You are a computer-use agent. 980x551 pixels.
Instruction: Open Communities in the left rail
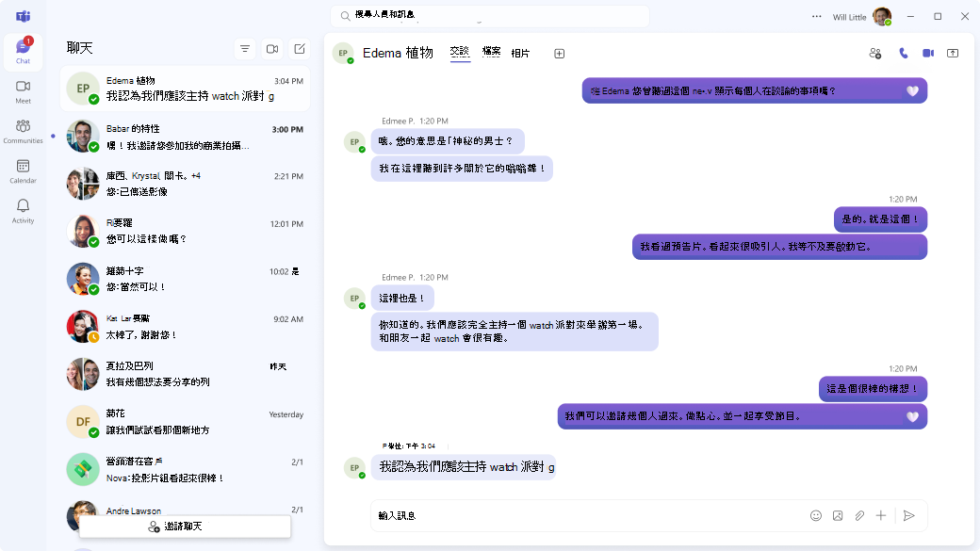pos(23,131)
